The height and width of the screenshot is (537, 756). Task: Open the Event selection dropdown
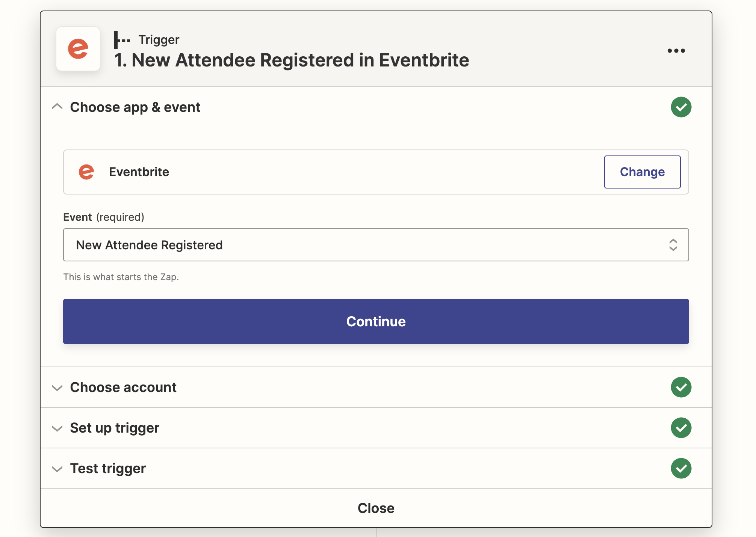pos(376,245)
